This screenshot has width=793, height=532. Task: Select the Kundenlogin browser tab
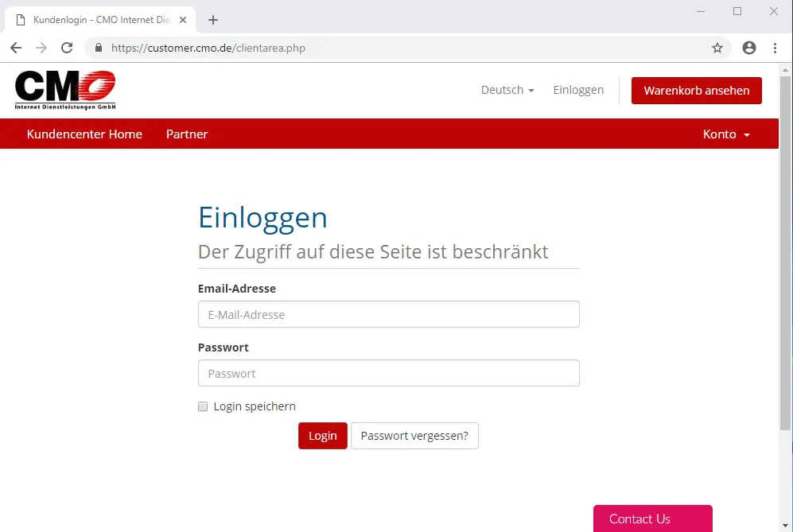tap(100, 20)
